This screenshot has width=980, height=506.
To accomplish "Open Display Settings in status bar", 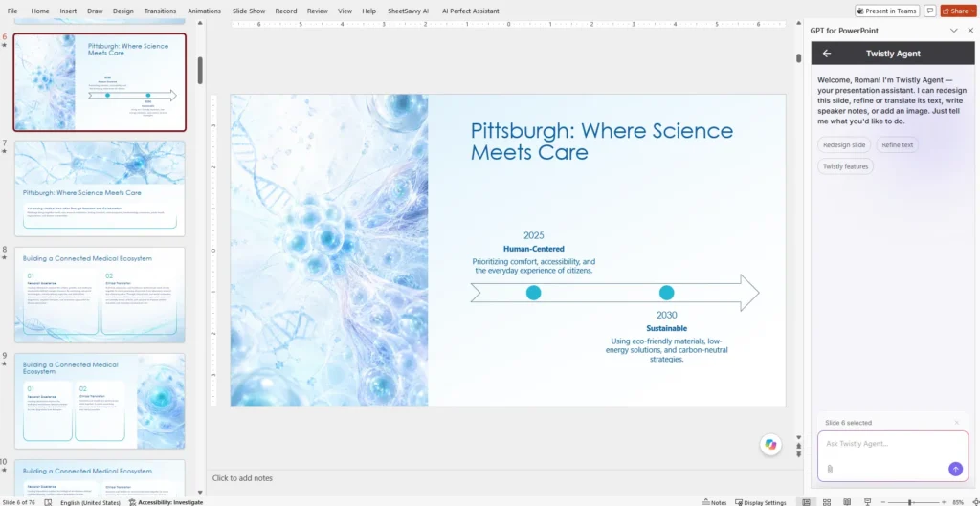I will tap(761, 502).
